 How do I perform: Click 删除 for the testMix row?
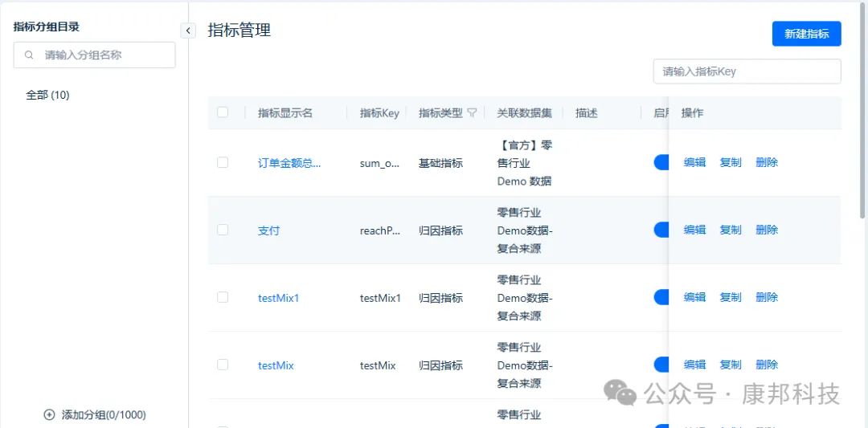coord(767,365)
